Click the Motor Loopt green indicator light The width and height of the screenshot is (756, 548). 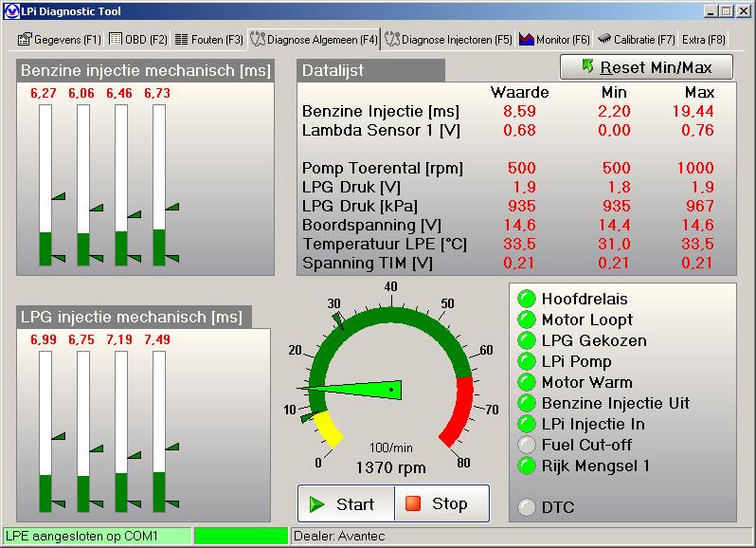click(527, 320)
